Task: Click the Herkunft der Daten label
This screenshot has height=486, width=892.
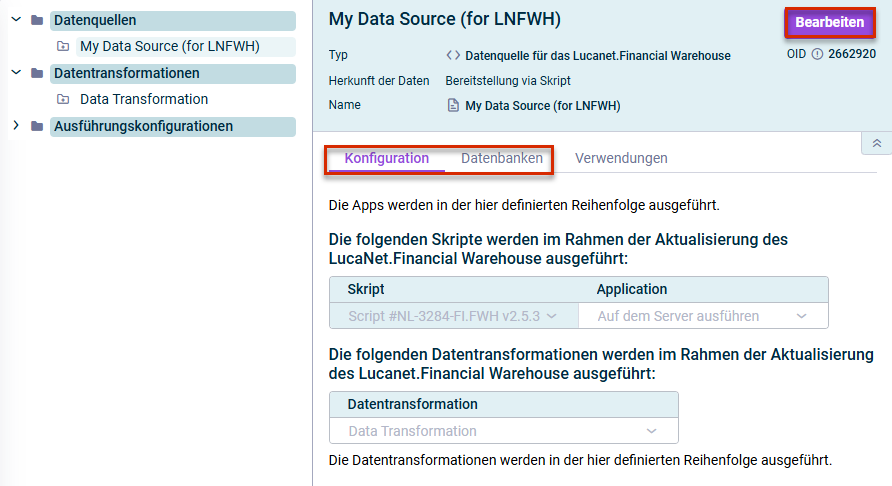Action: coord(379,81)
